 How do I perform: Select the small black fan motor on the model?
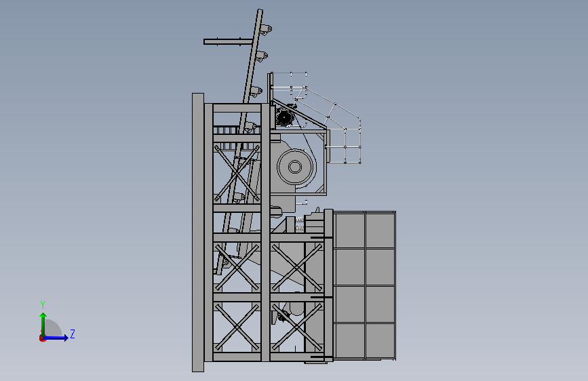pos(285,117)
